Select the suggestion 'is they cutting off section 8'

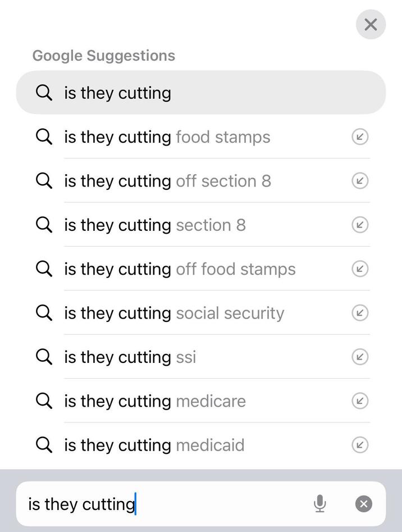coord(167,180)
